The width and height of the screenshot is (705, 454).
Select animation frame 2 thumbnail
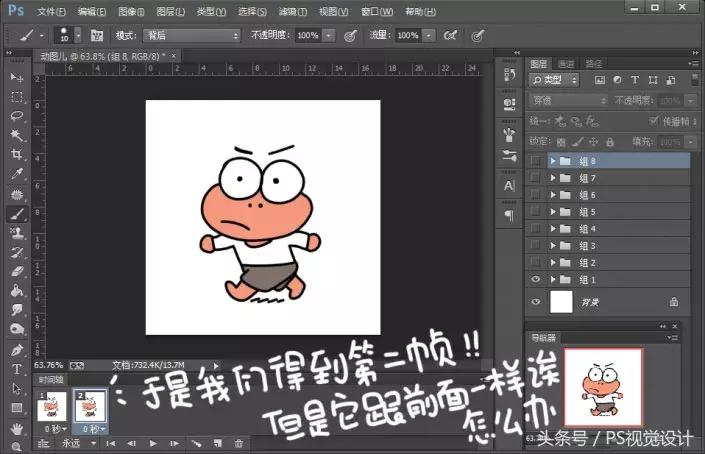90,406
